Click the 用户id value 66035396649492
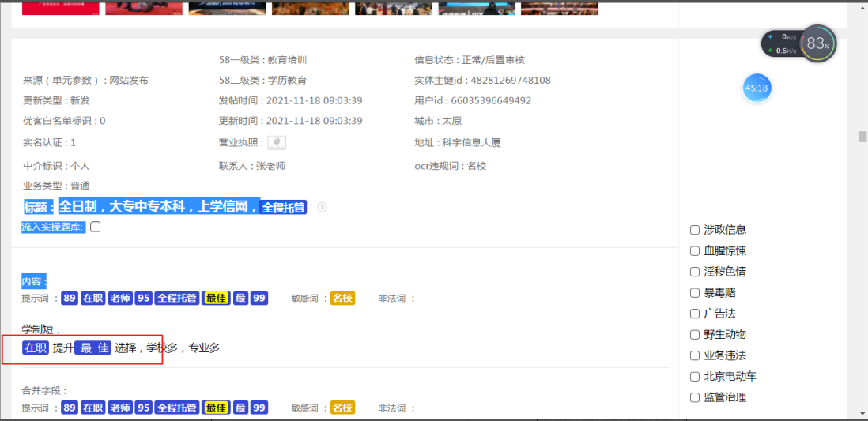Screen dimensions: 868x421 491,100
